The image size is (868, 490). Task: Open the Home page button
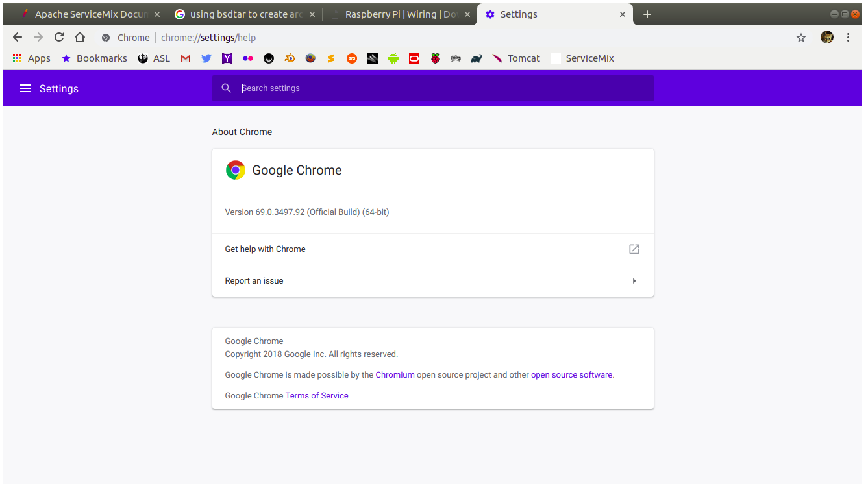[x=80, y=38]
